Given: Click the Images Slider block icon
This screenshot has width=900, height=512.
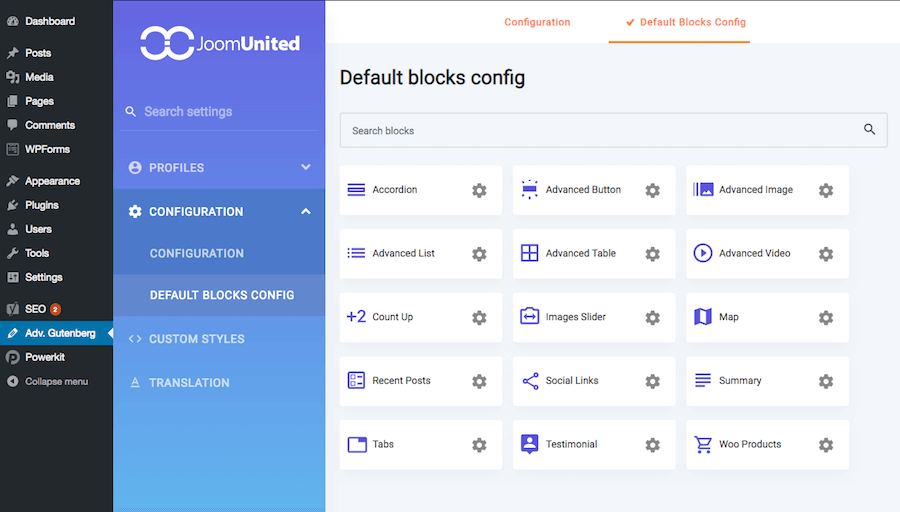Looking at the screenshot, I should point(529,316).
